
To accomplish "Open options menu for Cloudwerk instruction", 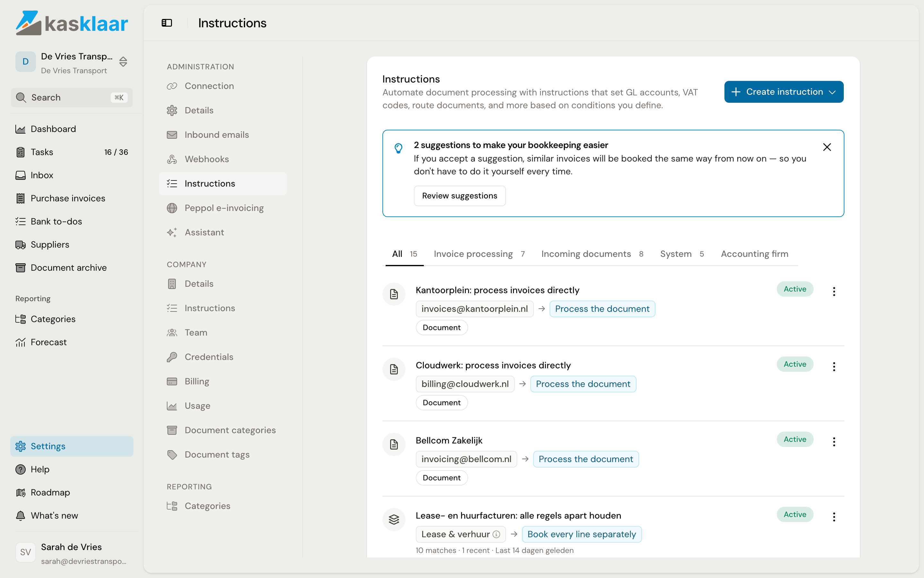I will coord(834,367).
